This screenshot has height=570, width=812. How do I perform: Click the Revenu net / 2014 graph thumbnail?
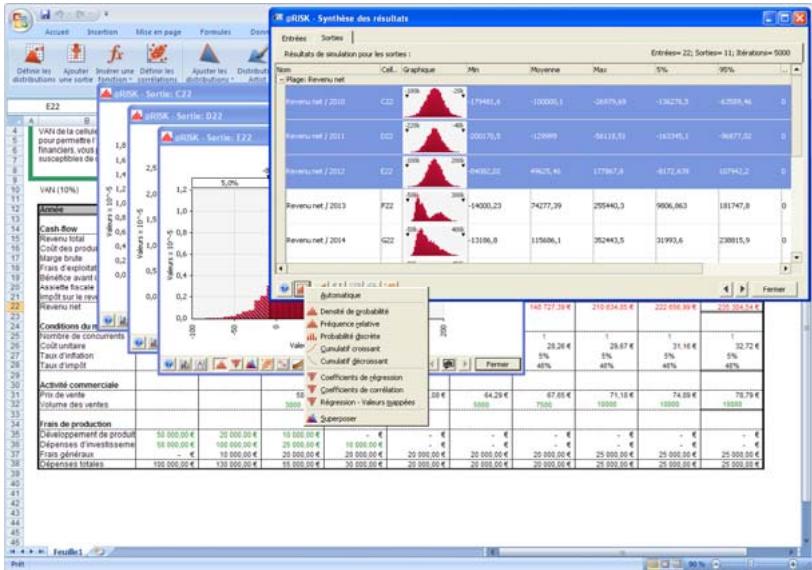(432, 240)
